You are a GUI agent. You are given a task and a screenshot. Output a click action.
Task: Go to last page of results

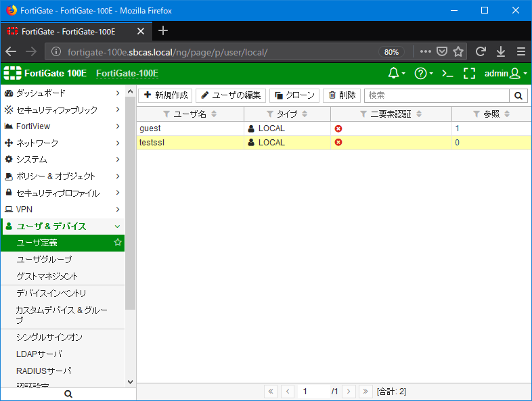[365, 392]
